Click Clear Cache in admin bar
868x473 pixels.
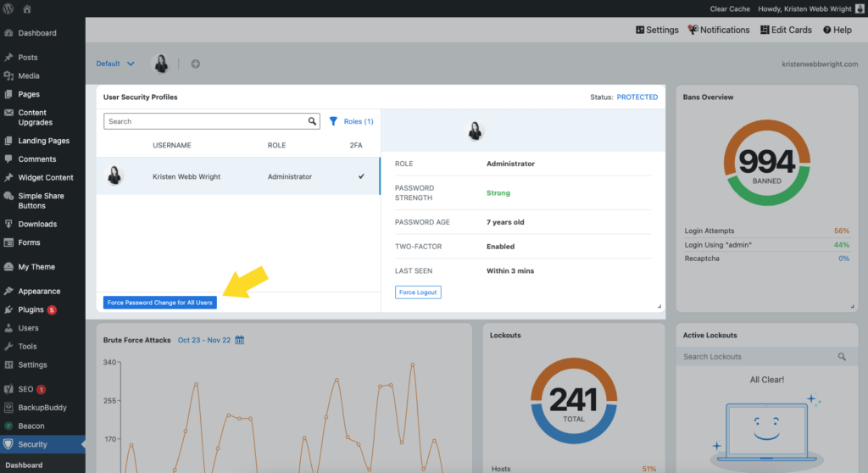[x=730, y=8]
